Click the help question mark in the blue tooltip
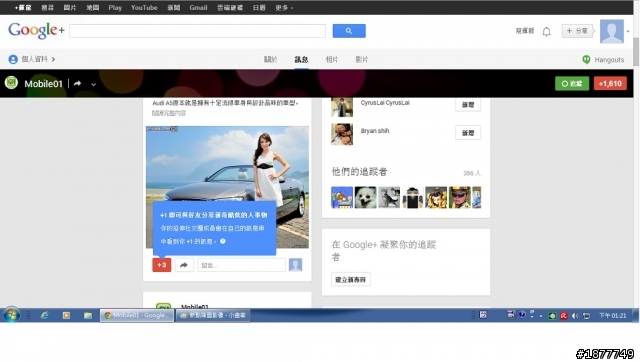This screenshot has width=640, height=362. click(x=223, y=241)
